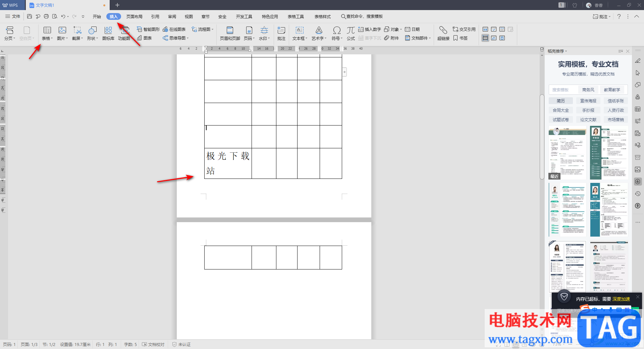
Task: Click 插入数字 insert number
Action: (370, 30)
